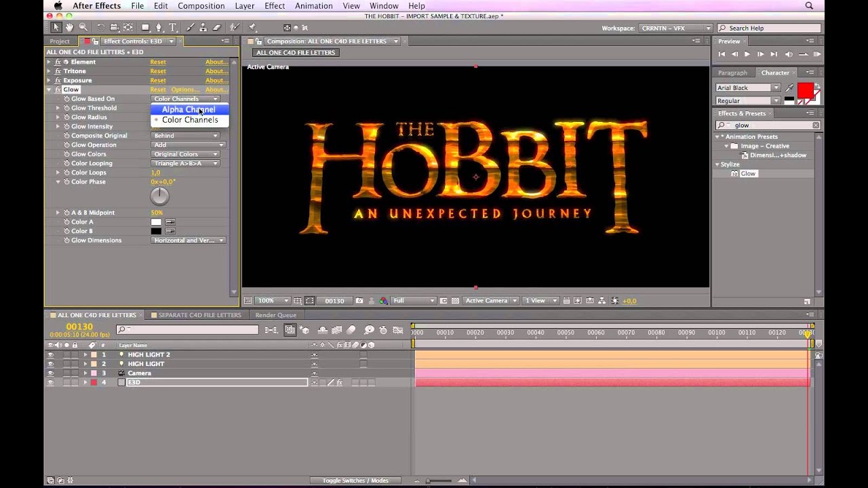
Task: Click Show Channel color management icon
Action: 384,301
